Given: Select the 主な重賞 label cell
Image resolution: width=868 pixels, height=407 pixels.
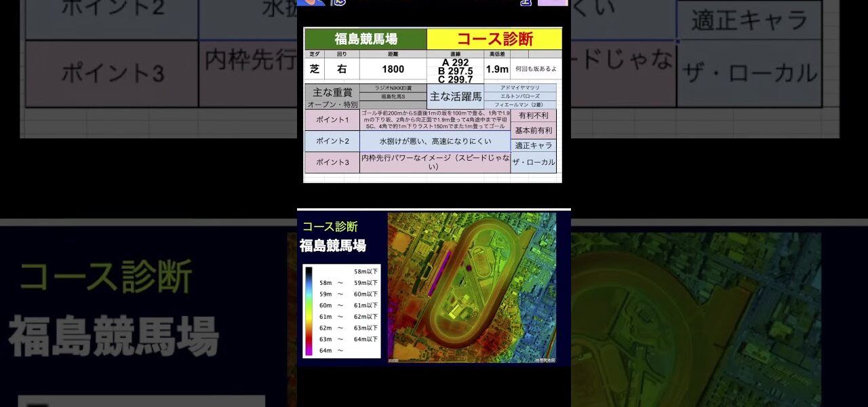Looking at the screenshot, I should (x=331, y=92).
